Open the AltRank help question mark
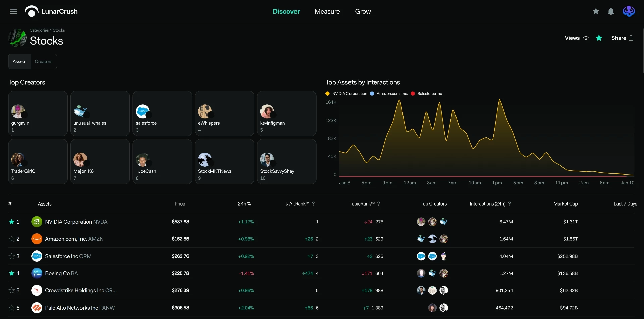644x319 pixels. click(x=313, y=204)
